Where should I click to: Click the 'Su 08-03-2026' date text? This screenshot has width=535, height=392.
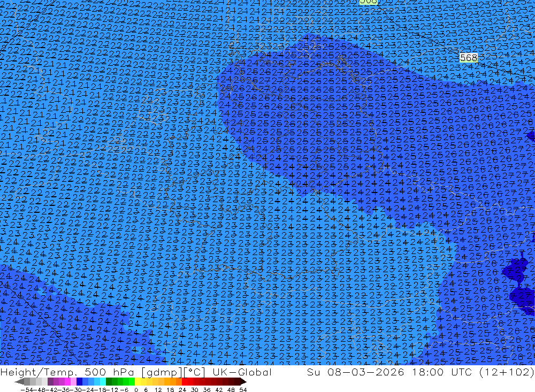click(355, 372)
